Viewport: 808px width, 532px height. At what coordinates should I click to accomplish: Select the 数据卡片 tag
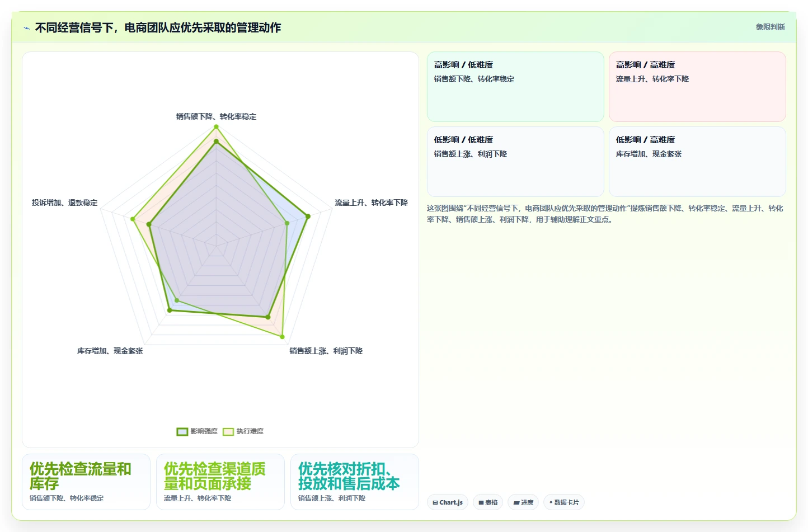point(564,502)
